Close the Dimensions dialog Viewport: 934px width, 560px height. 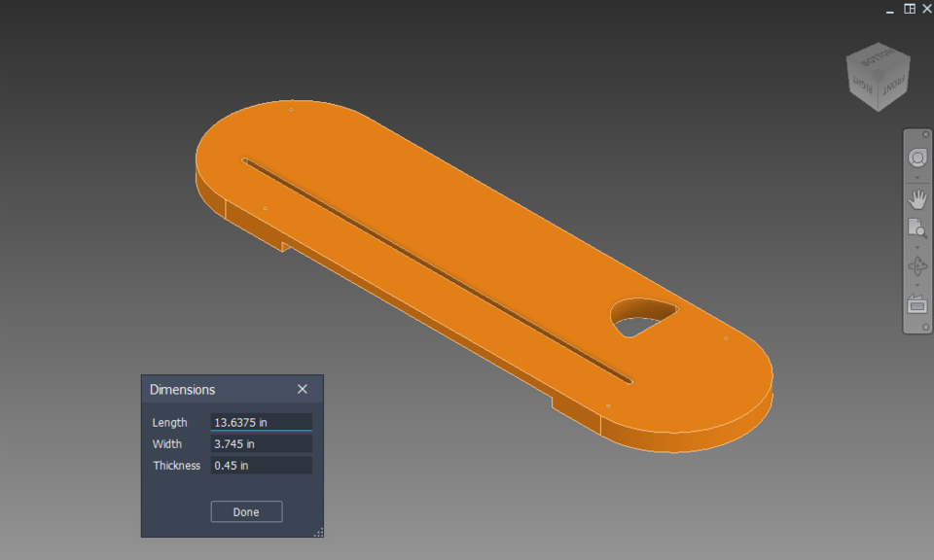[302, 389]
